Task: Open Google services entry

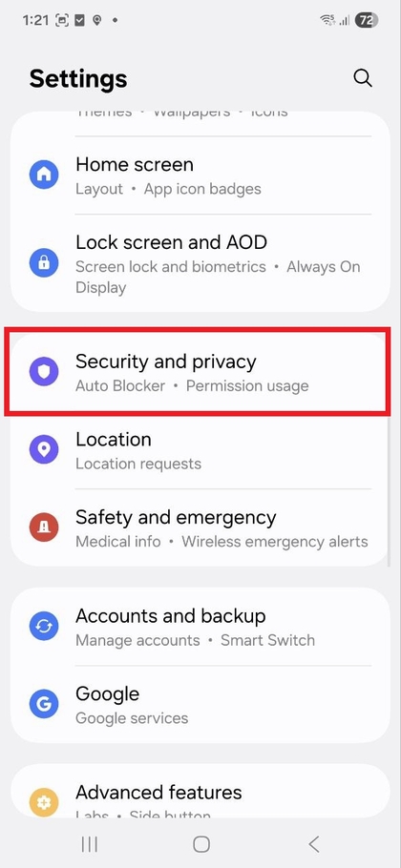Action: point(200,704)
